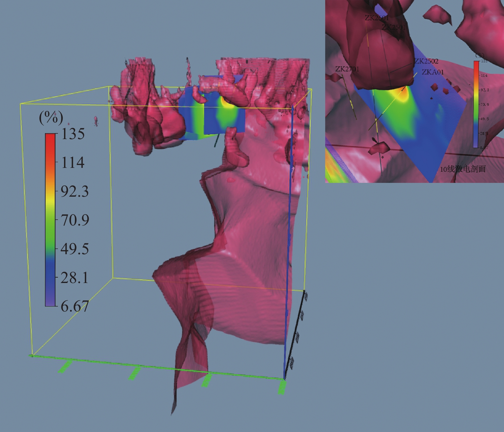
Task: Click the 135 maximum legend value
Action: point(73,134)
